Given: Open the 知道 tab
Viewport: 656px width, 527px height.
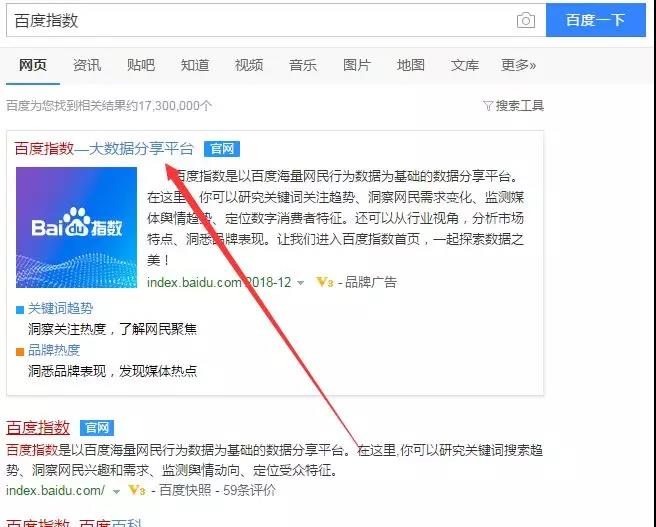Looking at the screenshot, I should (x=195, y=65).
